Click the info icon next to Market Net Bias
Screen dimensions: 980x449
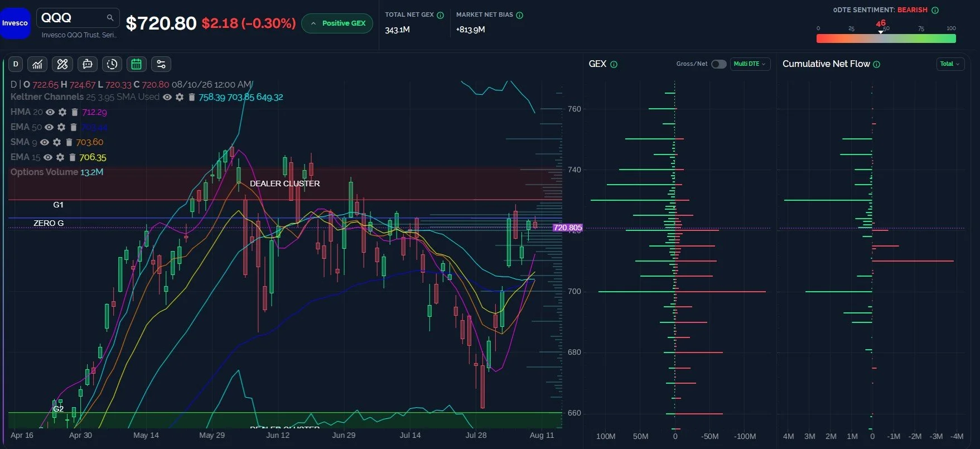coord(519,15)
